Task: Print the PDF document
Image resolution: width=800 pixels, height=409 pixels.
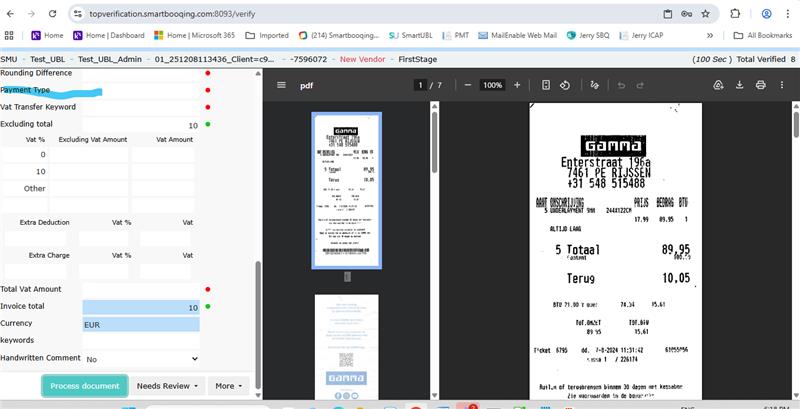Action: [761, 85]
